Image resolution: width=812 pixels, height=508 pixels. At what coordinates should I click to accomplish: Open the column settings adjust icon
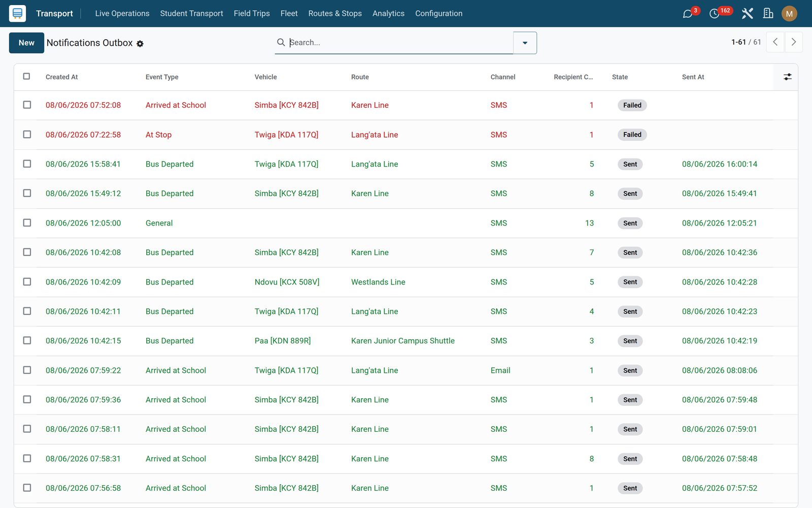point(787,77)
